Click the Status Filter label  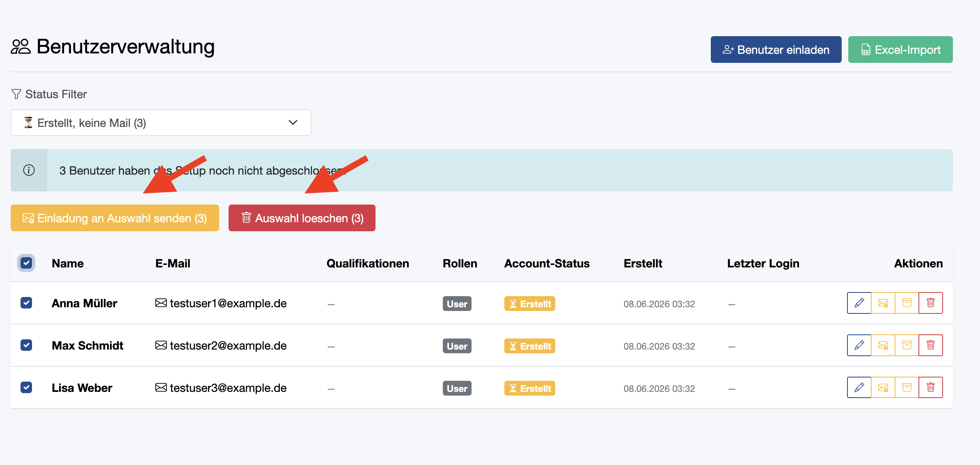pyautogui.click(x=56, y=94)
